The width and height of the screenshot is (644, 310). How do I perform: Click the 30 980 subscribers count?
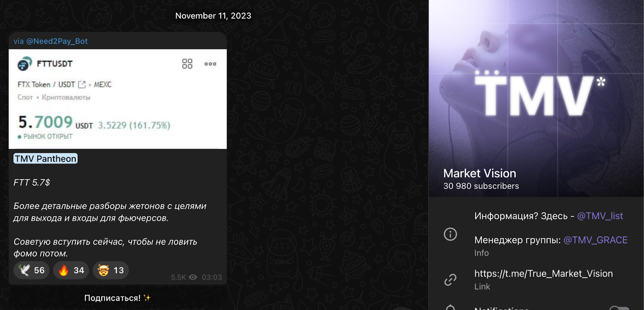coord(481,186)
